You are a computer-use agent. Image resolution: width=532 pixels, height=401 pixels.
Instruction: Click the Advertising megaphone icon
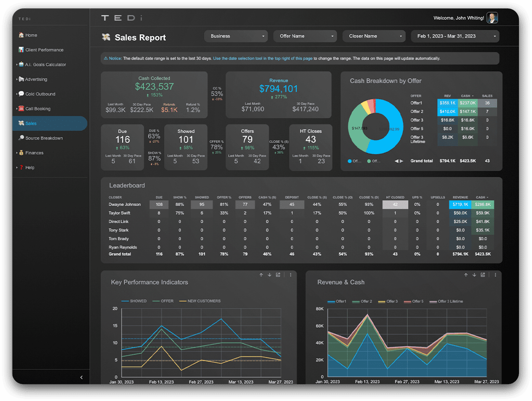[x=21, y=79]
